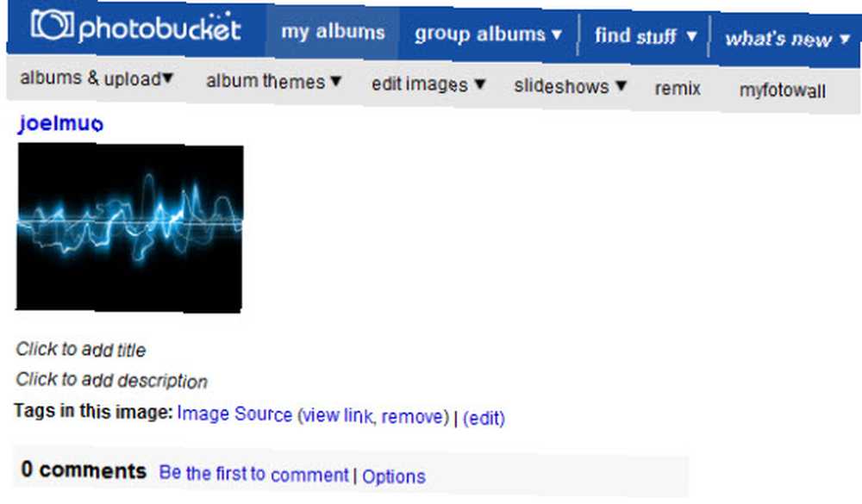This screenshot has height=504, width=862.
Task: Click the Photobucket camera logo icon
Action: [x=53, y=24]
